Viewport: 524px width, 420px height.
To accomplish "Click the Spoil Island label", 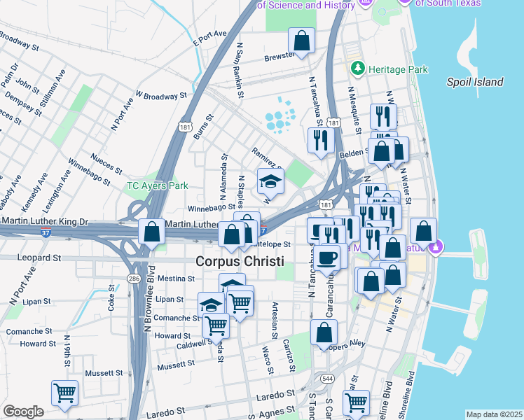I will [475, 82].
